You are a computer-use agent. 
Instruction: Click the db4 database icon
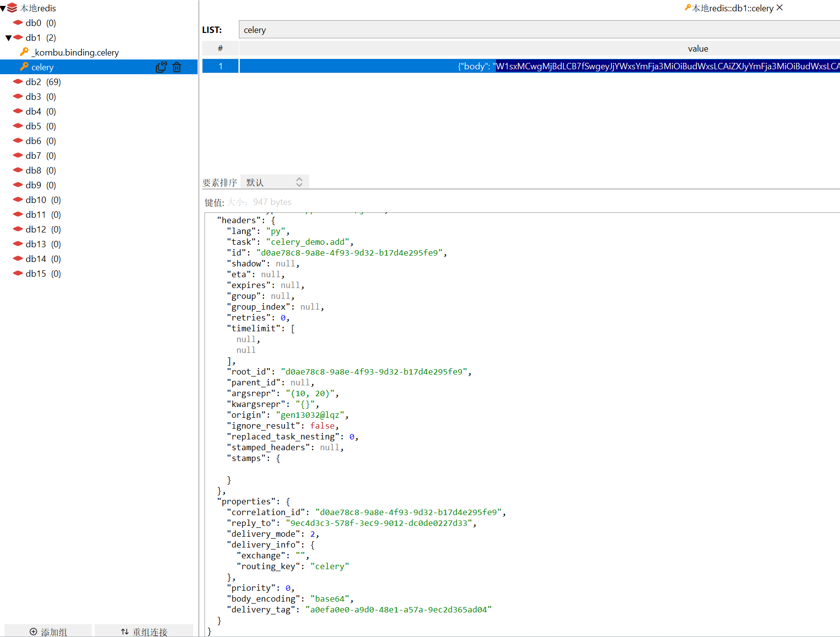18,111
